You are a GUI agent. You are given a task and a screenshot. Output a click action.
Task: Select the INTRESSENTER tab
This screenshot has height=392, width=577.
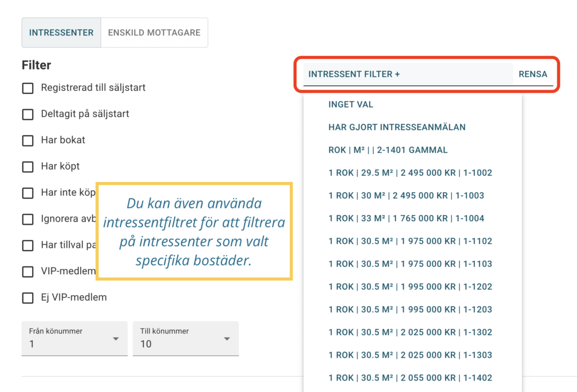[x=61, y=32]
